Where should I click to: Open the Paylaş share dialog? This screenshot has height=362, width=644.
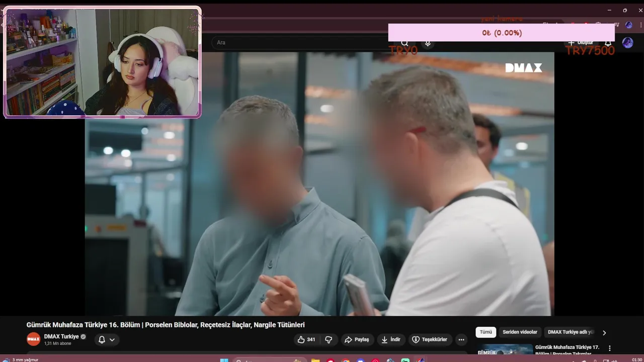pyautogui.click(x=357, y=340)
